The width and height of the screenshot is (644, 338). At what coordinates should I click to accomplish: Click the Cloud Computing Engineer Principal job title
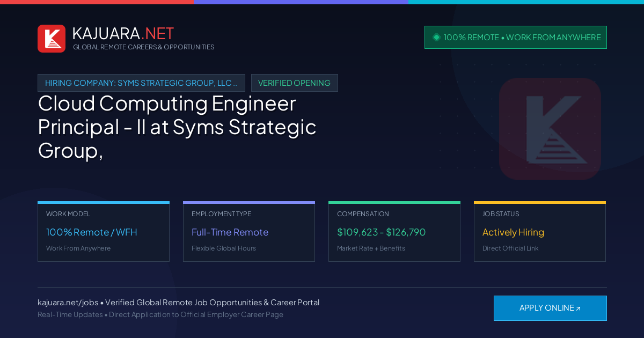(x=177, y=127)
